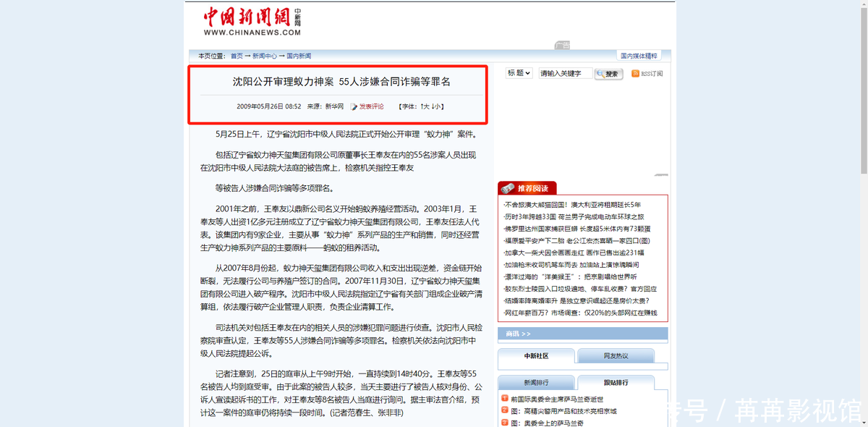Open the 国内媒体精粹 link
The width and height of the screenshot is (868, 427).
click(x=641, y=56)
